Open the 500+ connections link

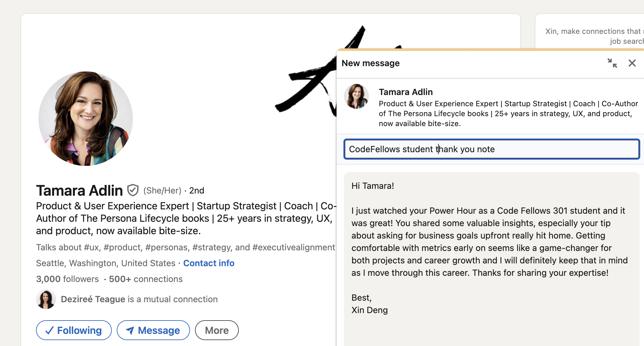pyautogui.click(x=146, y=279)
